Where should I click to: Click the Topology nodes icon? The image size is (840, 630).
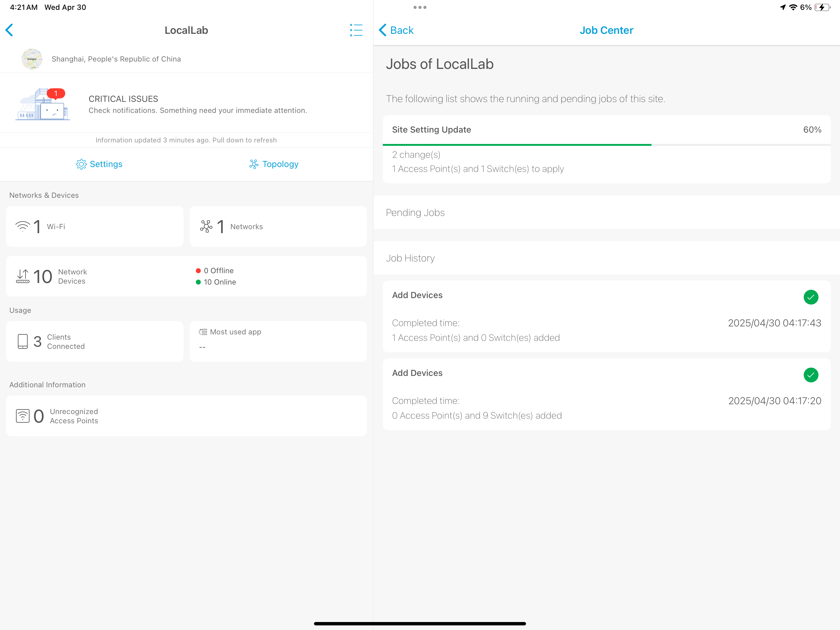254,164
